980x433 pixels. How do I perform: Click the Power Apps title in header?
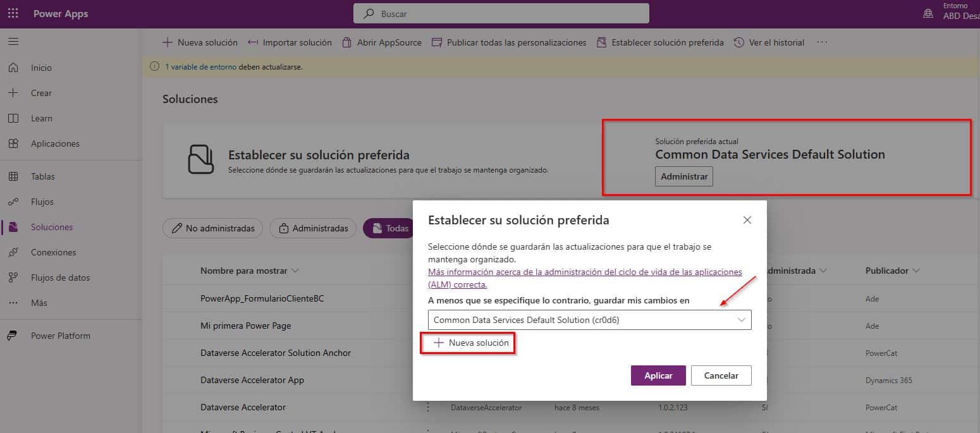61,14
